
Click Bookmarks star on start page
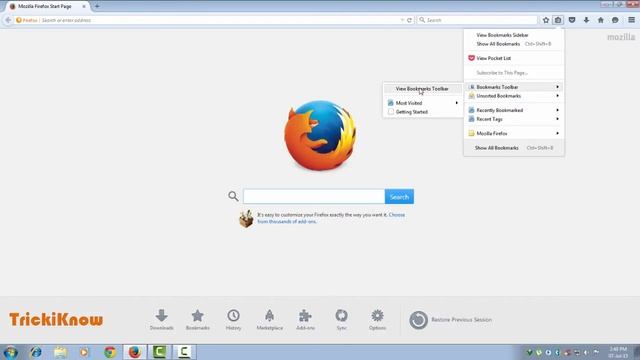[198, 319]
